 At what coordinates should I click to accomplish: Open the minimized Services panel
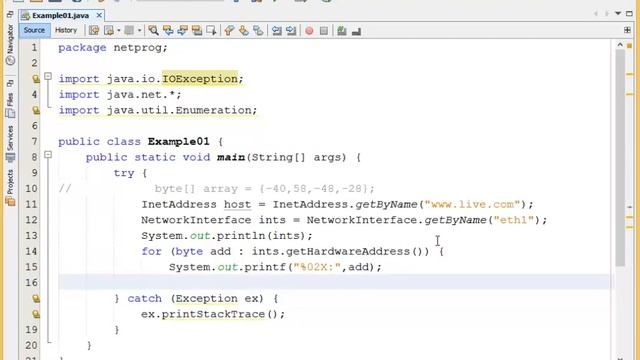pos(10,144)
